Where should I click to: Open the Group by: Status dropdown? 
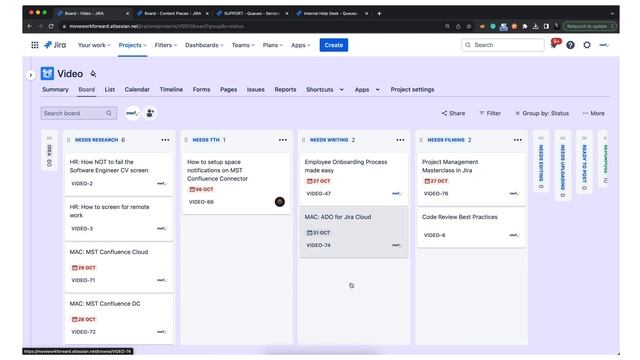tap(542, 113)
